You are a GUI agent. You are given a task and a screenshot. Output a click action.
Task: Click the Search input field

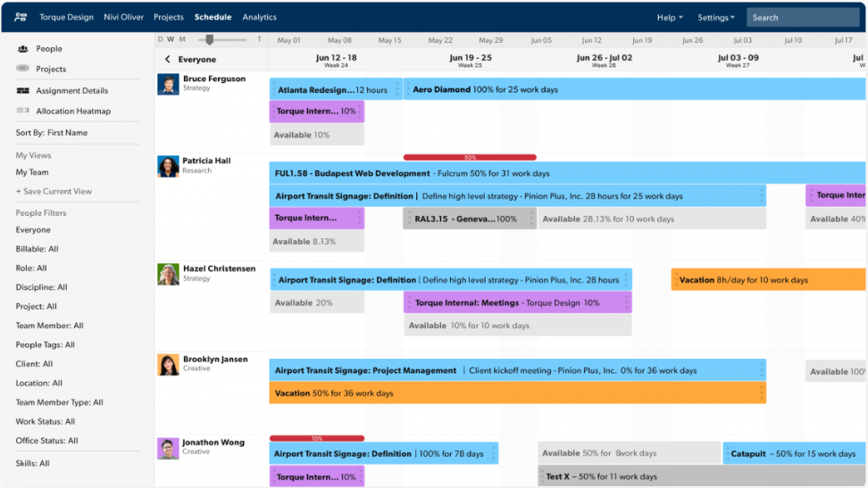[x=803, y=18]
